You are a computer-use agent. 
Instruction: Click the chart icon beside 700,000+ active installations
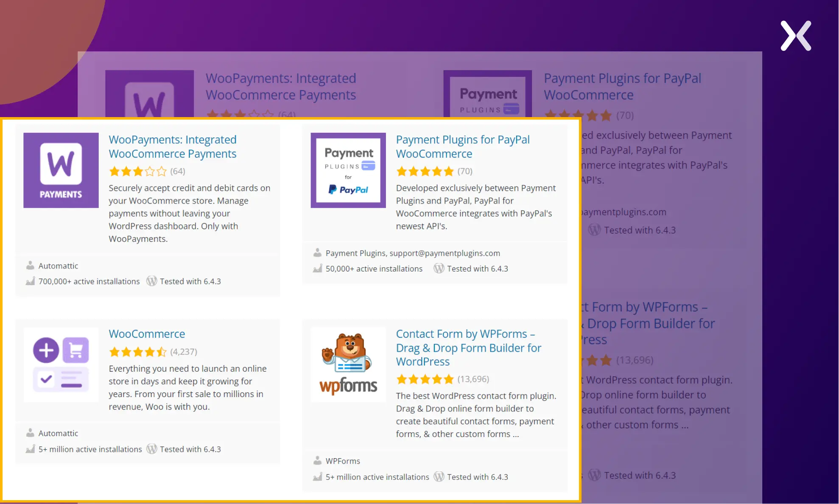30,281
